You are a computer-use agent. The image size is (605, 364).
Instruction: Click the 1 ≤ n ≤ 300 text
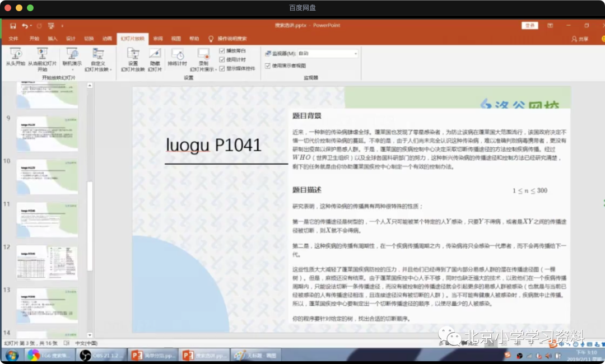[x=530, y=190]
